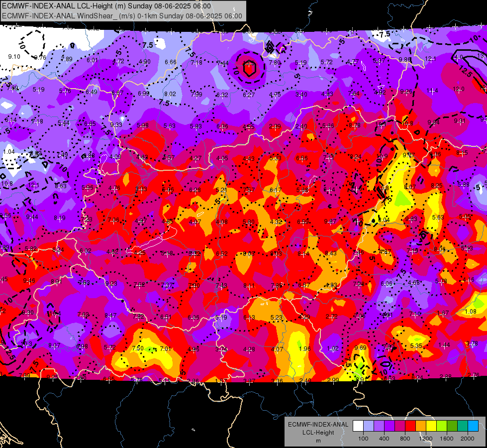487x448 pixels.
Task: Click the wind shear value 5.23
Action: [277, 318]
